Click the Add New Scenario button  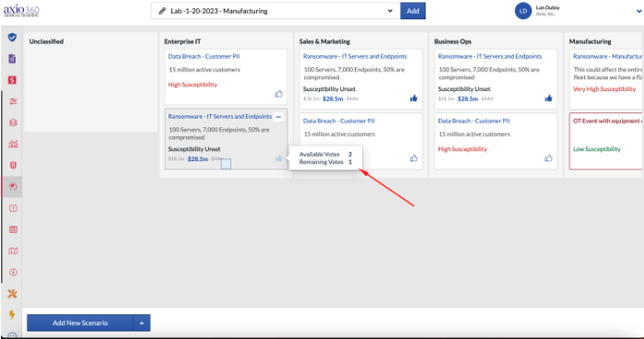point(80,323)
